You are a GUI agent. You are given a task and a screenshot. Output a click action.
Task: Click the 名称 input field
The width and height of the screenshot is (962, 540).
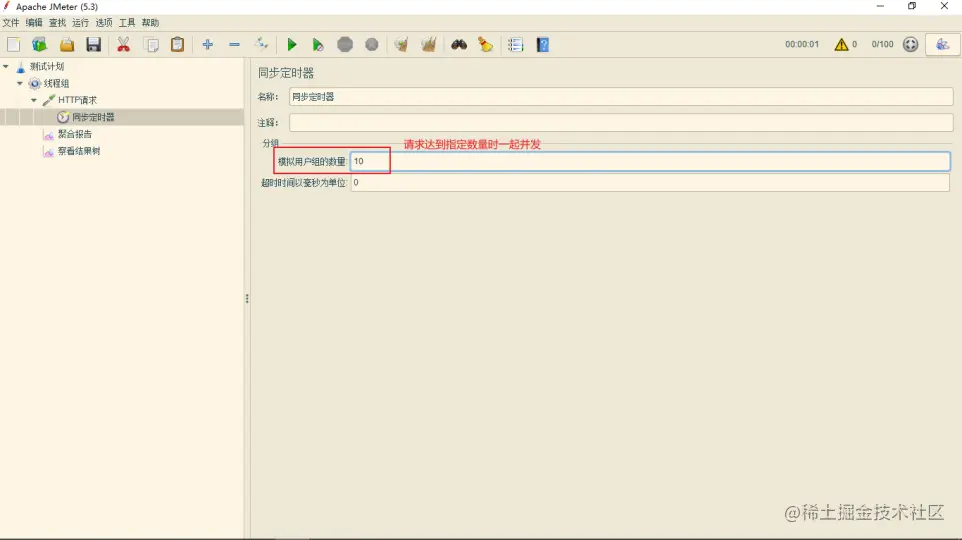point(621,96)
